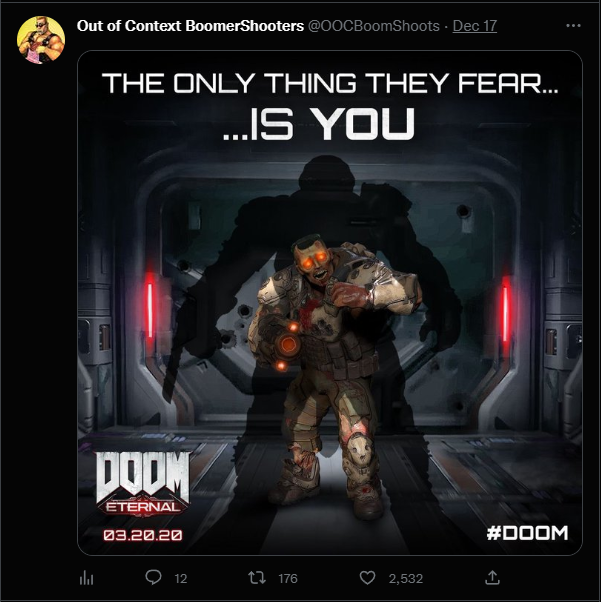This screenshot has height=602, width=601.
Task: Open the tweet analytics bar-chart icon
Action: (x=86, y=578)
